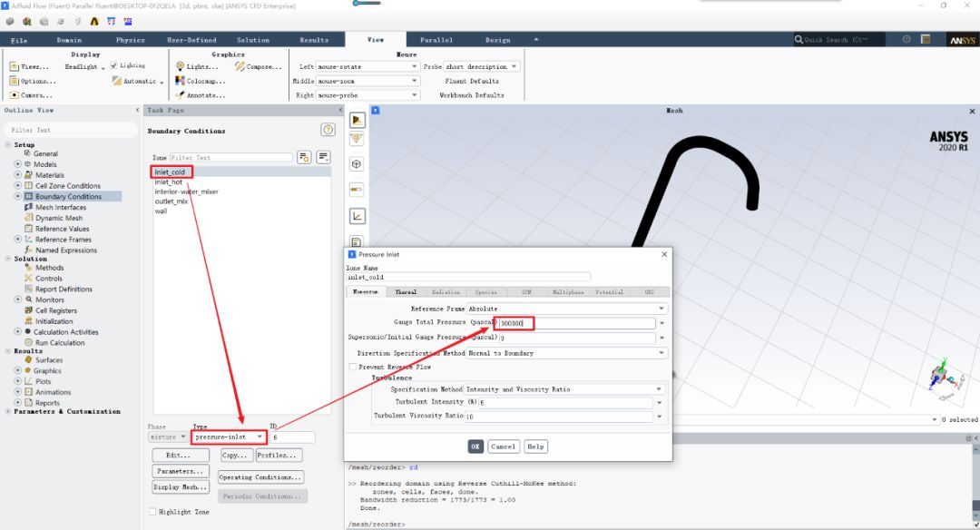The height and width of the screenshot is (530, 980).
Task: Open the Lights graphics settings
Action: 197,66
